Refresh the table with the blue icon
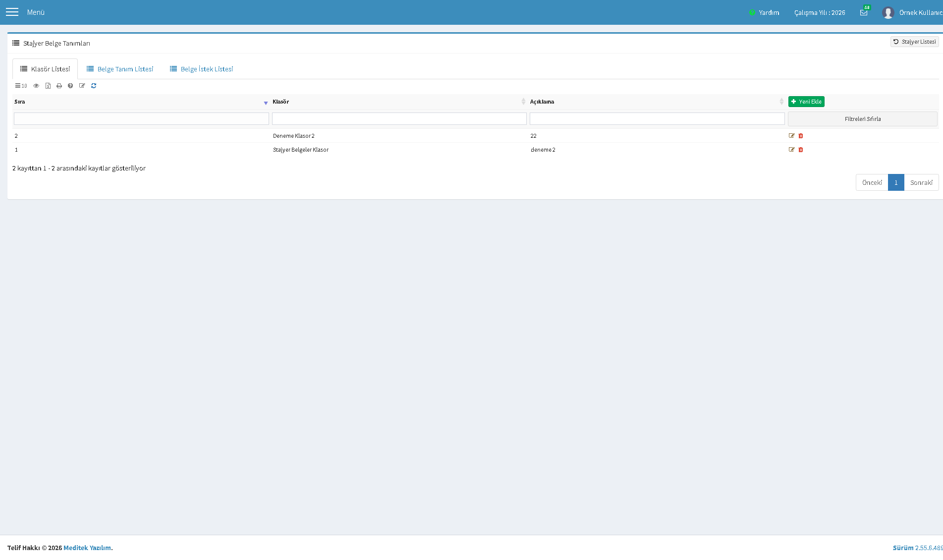The image size is (943, 560). click(94, 86)
